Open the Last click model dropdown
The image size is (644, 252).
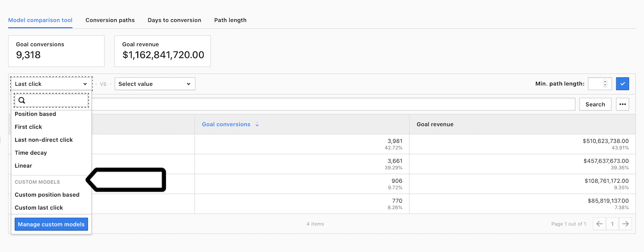pos(51,84)
